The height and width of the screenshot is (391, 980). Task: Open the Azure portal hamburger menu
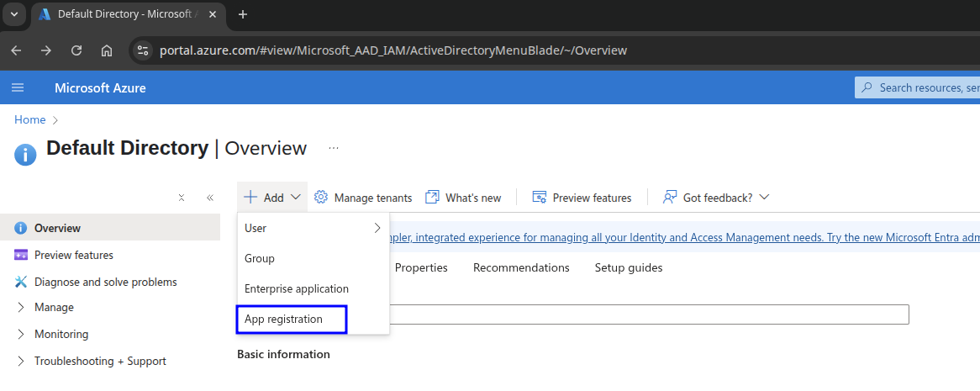(18, 87)
